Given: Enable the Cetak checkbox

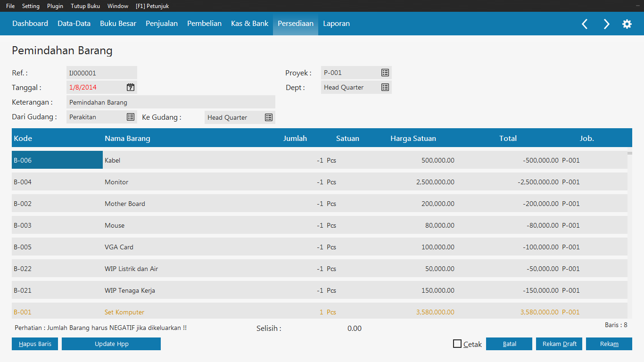Looking at the screenshot, I should [x=457, y=344].
